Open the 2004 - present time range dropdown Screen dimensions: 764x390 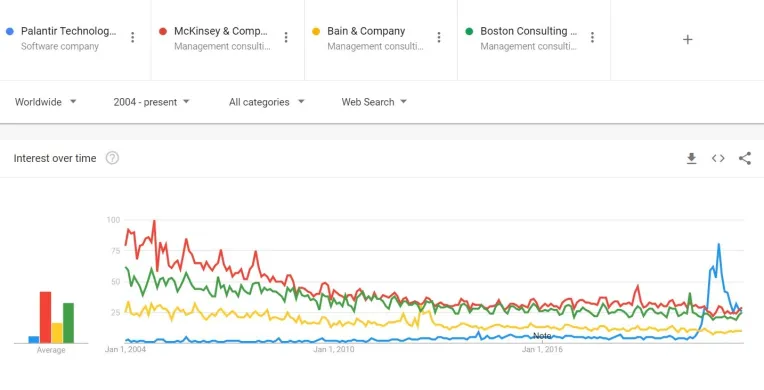(x=151, y=102)
